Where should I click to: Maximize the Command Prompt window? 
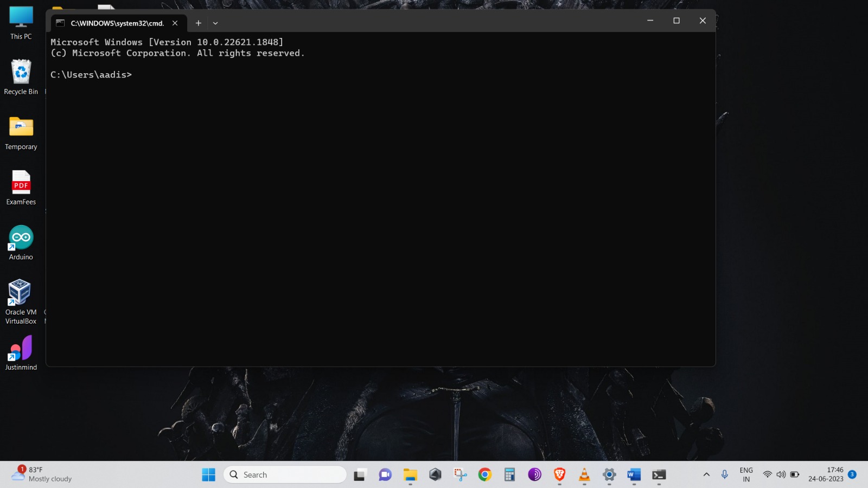coord(676,21)
